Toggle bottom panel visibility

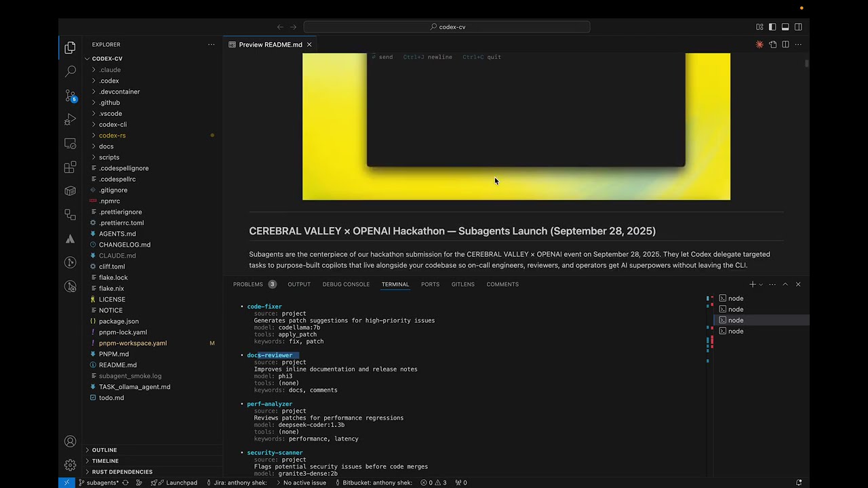tap(785, 27)
